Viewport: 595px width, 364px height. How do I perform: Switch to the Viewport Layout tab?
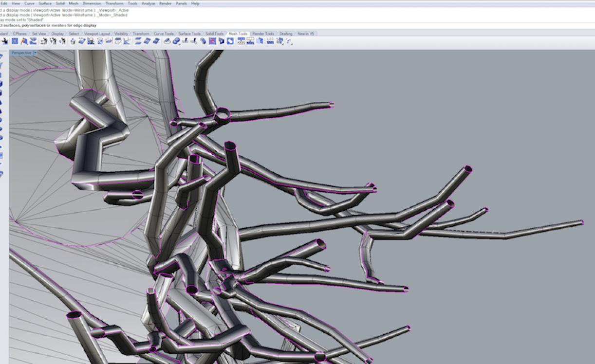pyautogui.click(x=97, y=34)
